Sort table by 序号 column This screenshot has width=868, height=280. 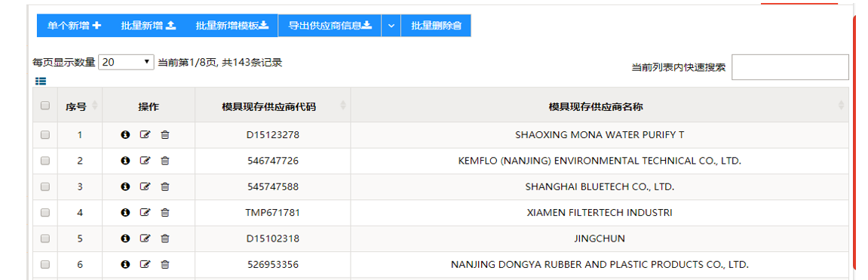pos(80,106)
